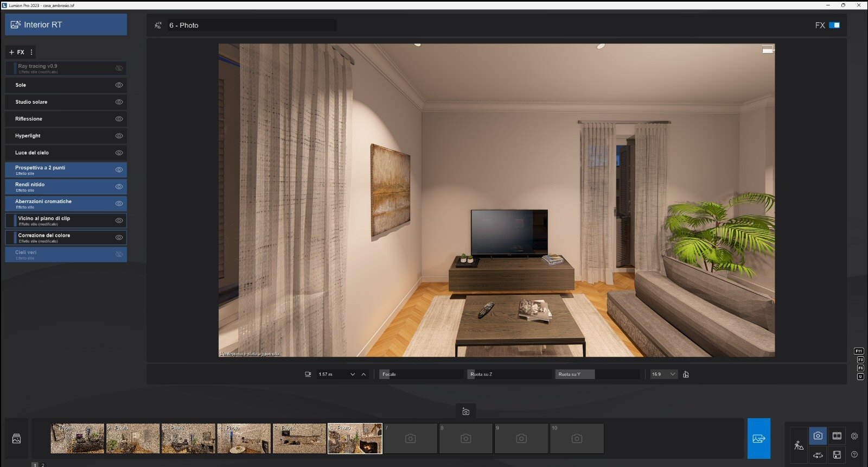Switch to Movie mode film icon
Image resolution: width=868 pixels, height=467 pixels.
pos(837,436)
